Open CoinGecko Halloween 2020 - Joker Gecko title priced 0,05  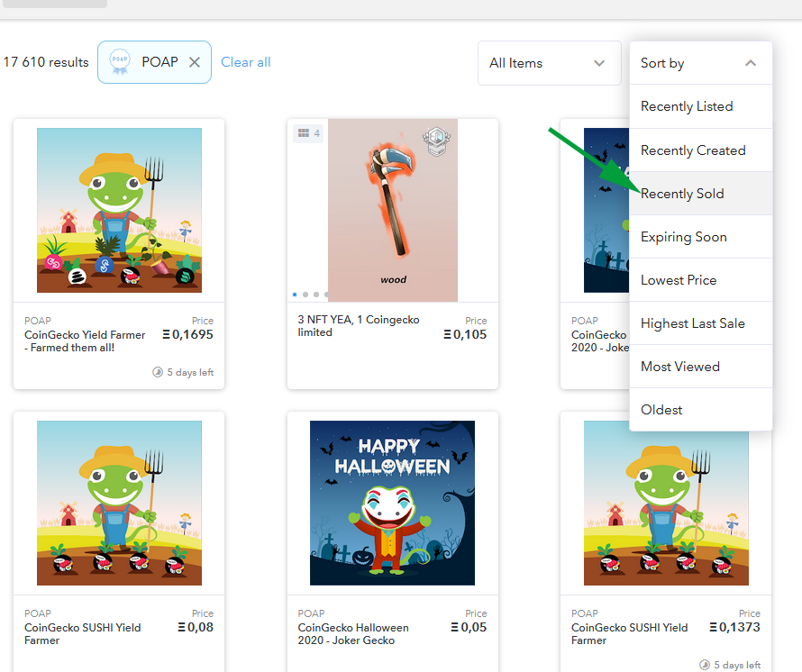[353, 633]
